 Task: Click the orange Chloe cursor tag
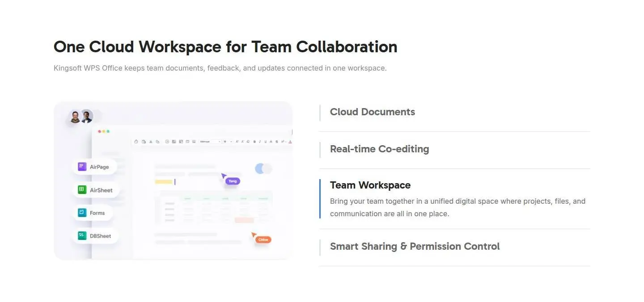tap(263, 240)
